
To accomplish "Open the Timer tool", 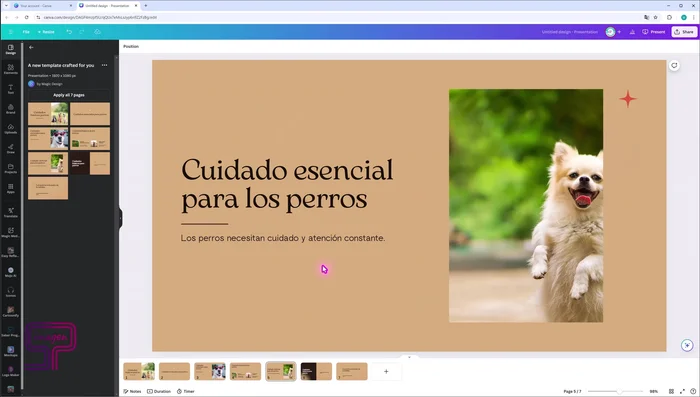I will click(186, 391).
